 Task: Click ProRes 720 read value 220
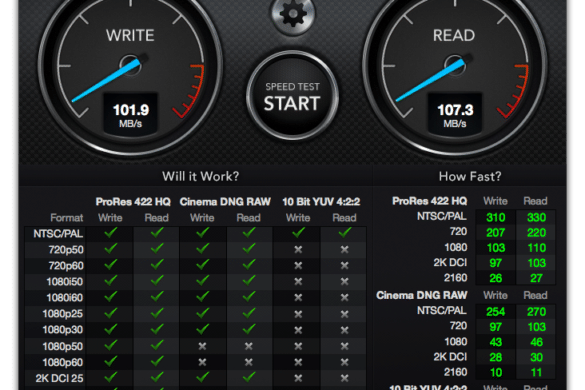click(x=536, y=233)
